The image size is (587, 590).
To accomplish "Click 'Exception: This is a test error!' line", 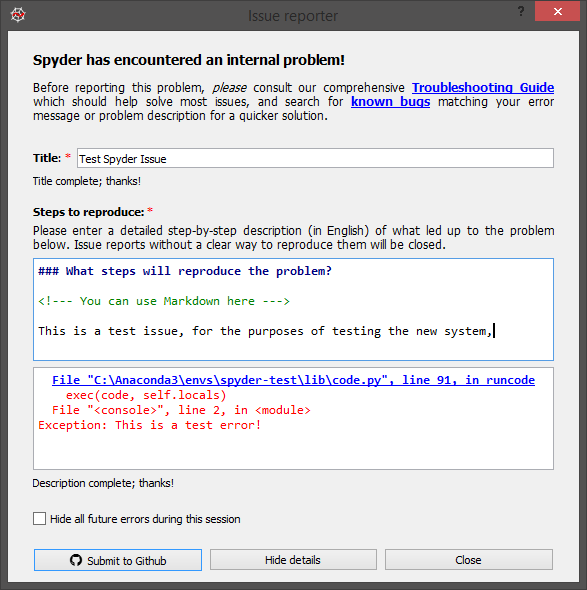I will tap(149, 425).
